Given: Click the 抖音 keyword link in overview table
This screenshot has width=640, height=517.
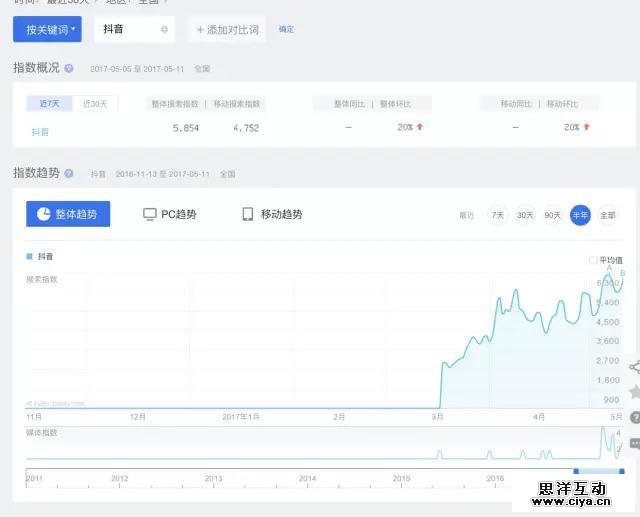Looking at the screenshot, I should (40, 130).
